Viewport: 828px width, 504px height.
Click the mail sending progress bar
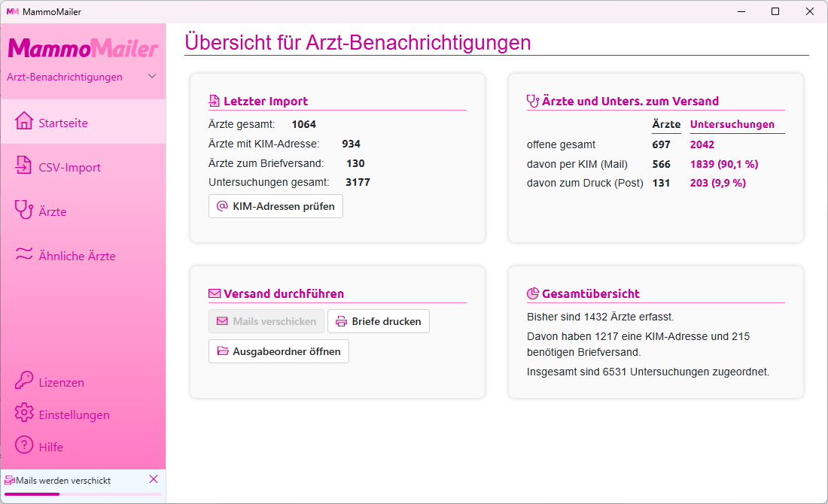[x=83, y=494]
